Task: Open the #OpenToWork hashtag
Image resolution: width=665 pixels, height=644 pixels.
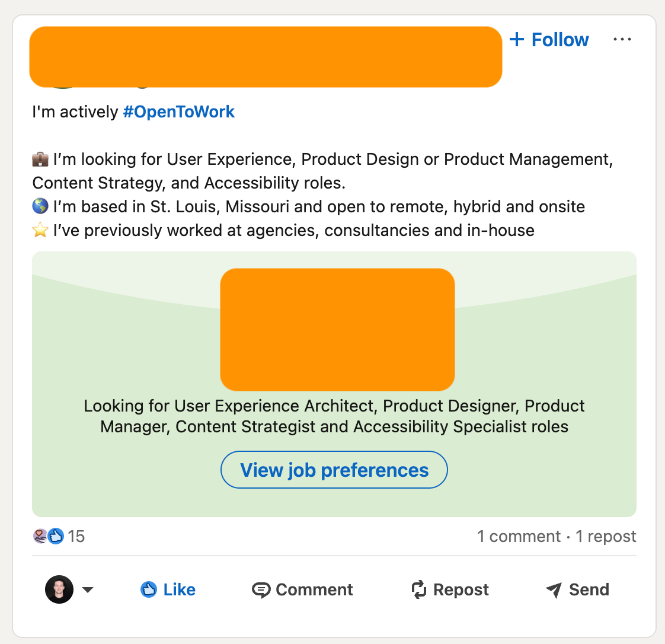Action: 178,111
